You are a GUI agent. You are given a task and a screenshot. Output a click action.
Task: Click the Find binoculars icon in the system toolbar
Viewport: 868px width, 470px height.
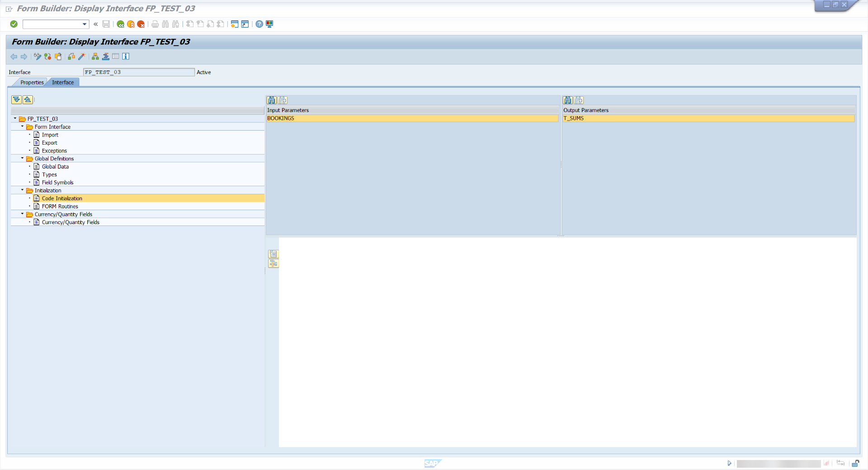[x=165, y=24]
